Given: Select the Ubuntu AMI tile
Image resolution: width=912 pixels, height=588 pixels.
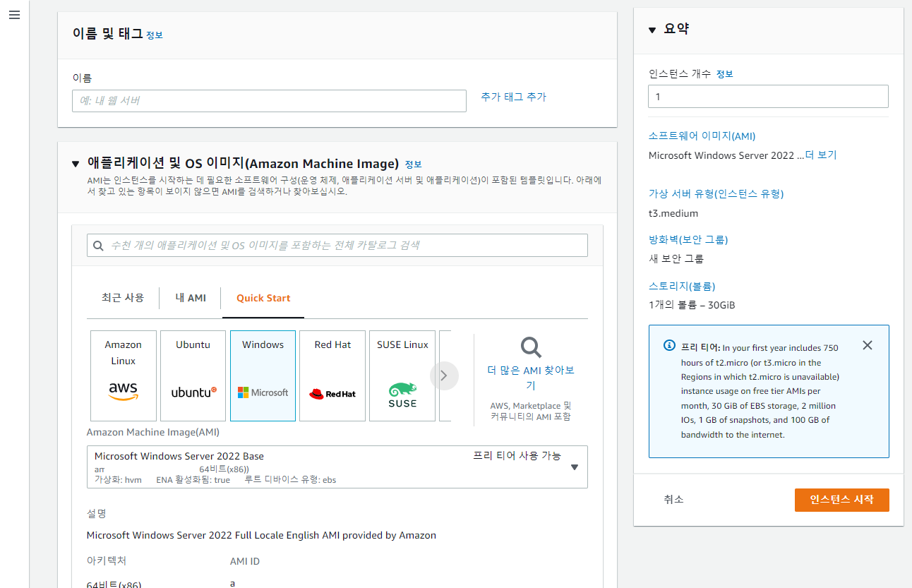Looking at the screenshot, I should click(x=193, y=376).
